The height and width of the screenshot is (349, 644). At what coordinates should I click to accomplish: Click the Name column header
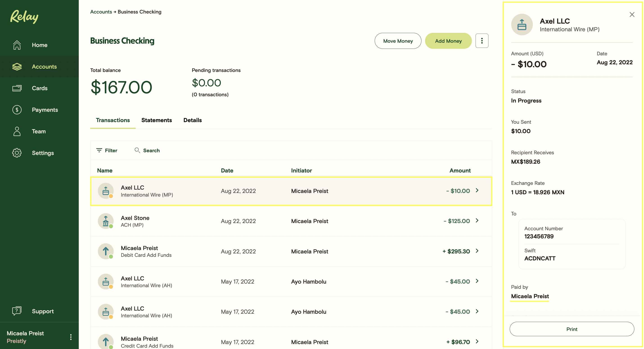click(105, 170)
